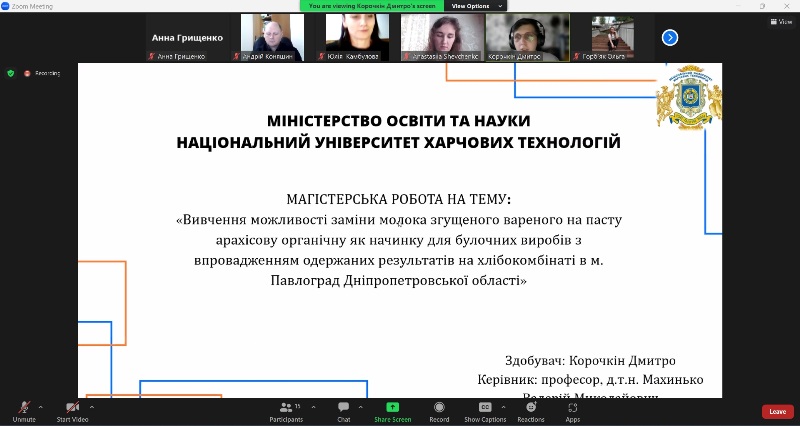This screenshot has height=426, width=800.
Task: Click the green Share Screen icon
Action: tap(392, 407)
